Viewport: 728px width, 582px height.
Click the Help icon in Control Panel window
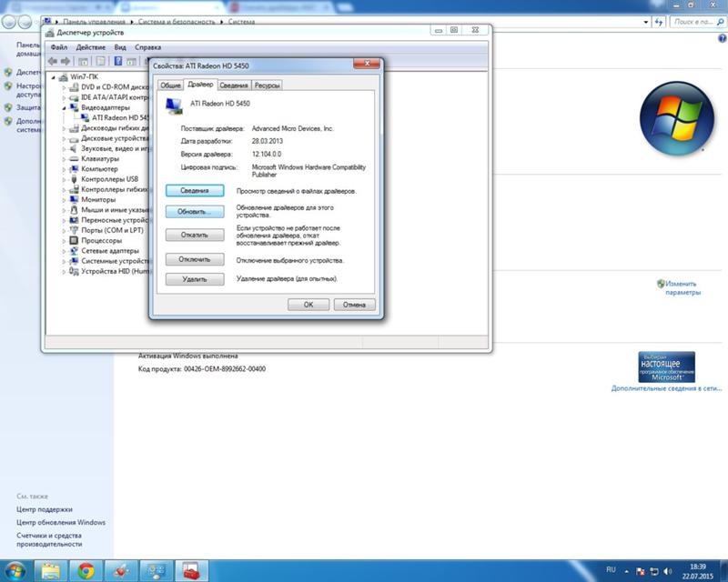pyautogui.click(x=722, y=38)
